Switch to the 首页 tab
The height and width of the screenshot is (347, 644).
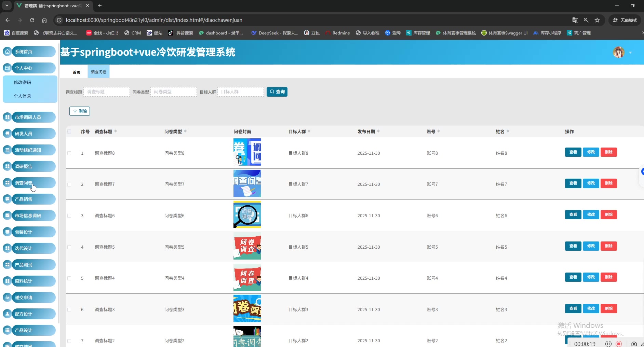click(77, 72)
